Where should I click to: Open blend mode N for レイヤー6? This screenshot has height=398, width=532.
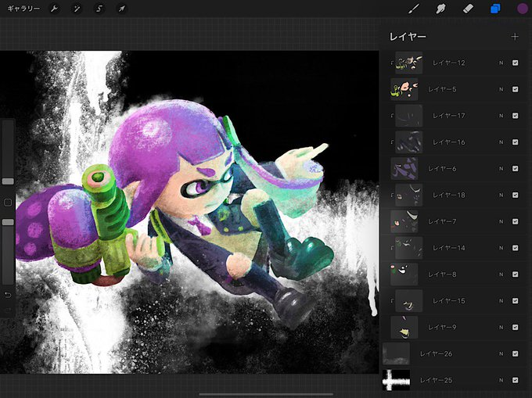501,168
